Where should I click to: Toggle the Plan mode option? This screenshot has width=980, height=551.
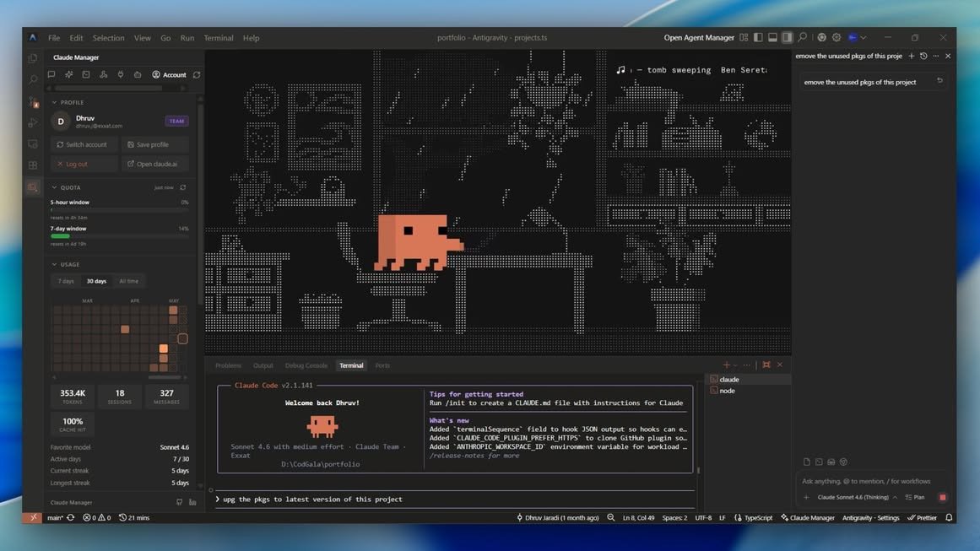click(x=915, y=497)
